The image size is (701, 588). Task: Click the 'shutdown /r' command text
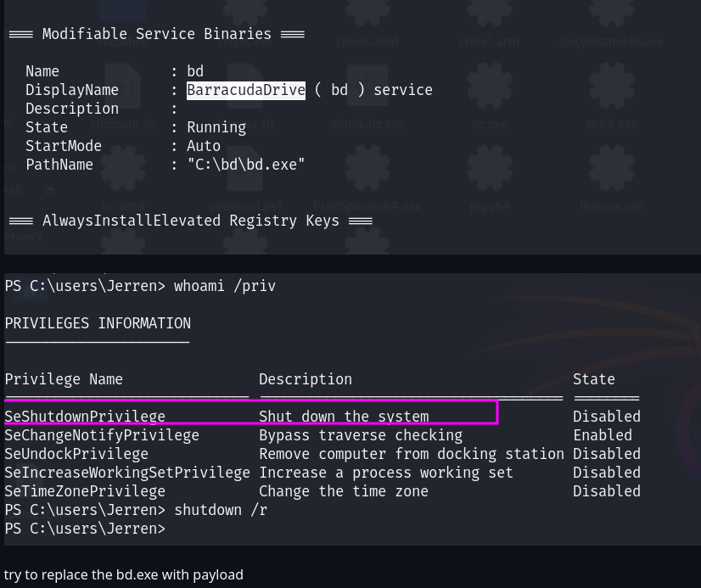[221, 510]
